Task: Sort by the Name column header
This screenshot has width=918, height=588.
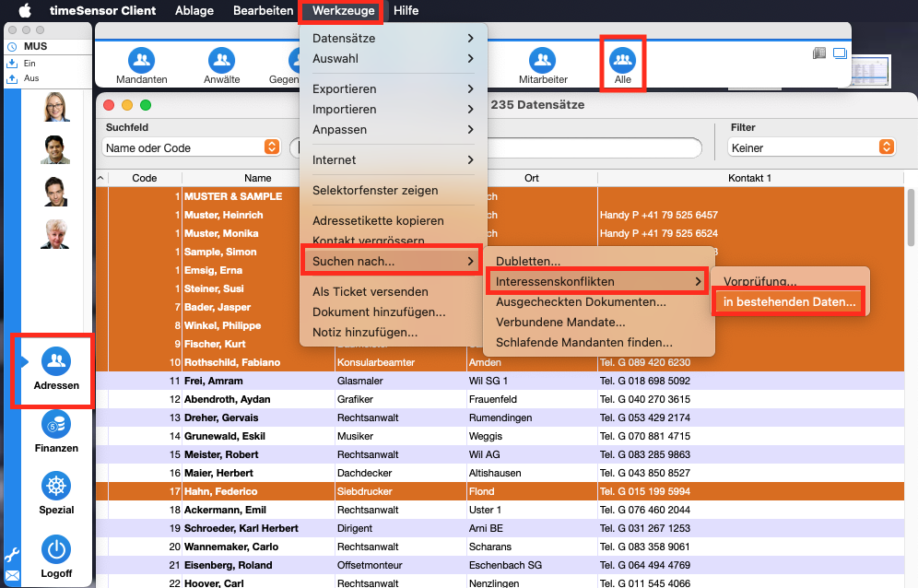Action: tap(257, 178)
